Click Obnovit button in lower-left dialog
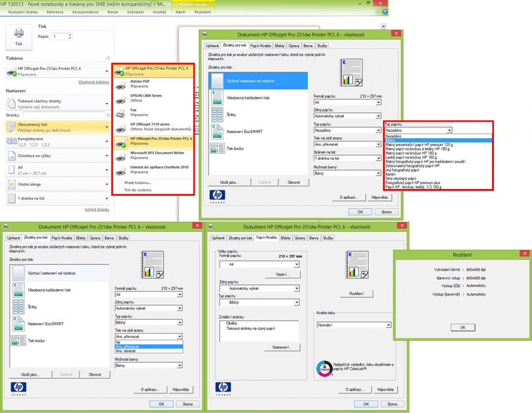Image resolution: width=532 pixels, height=413 pixels. (95, 375)
